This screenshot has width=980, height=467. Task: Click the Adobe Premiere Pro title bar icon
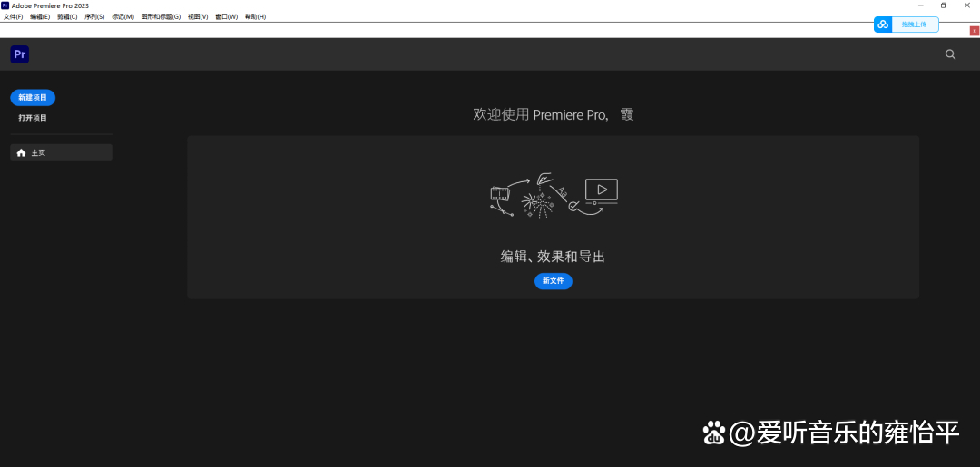pyautogui.click(x=5, y=5)
